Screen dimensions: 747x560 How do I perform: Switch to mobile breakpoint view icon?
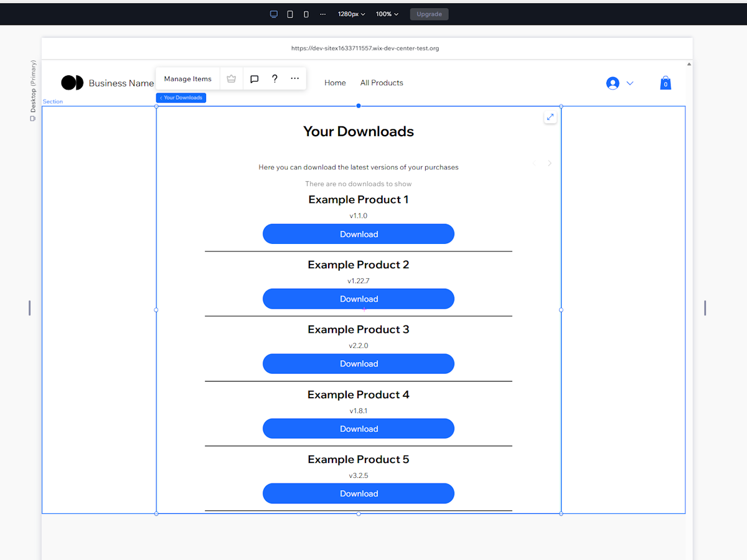pyautogui.click(x=306, y=14)
